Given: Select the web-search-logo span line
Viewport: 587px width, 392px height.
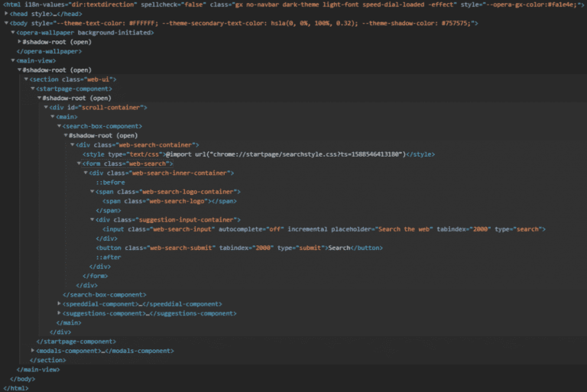Looking at the screenshot, I should click(168, 201).
